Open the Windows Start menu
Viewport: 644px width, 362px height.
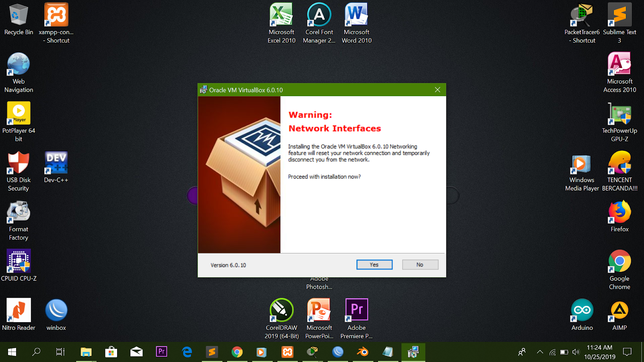pyautogui.click(x=12, y=352)
